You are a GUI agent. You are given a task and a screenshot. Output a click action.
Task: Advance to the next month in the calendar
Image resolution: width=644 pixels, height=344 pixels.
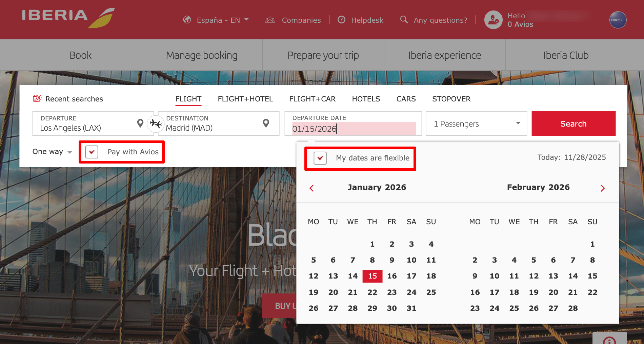tap(603, 188)
